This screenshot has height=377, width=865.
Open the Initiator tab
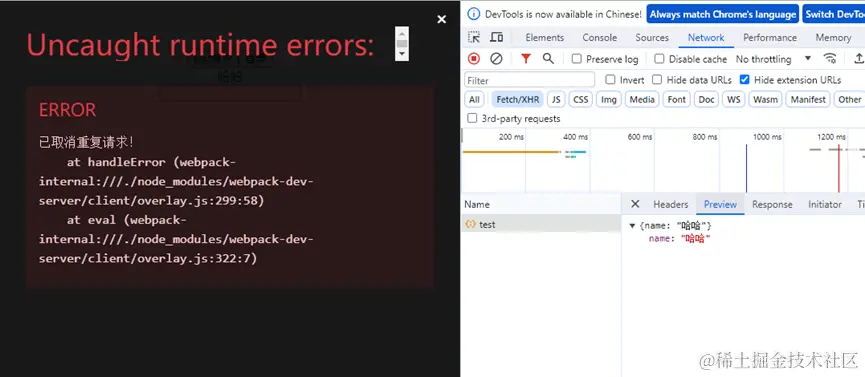coord(825,204)
